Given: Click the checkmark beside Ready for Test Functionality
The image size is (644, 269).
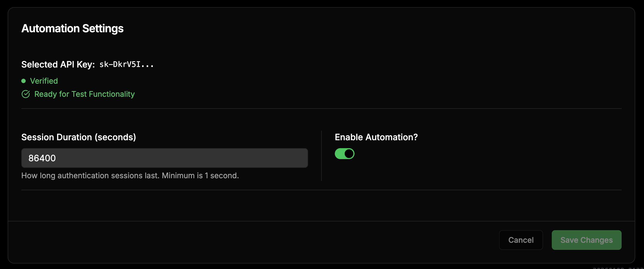Looking at the screenshot, I should pyautogui.click(x=25, y=94).
